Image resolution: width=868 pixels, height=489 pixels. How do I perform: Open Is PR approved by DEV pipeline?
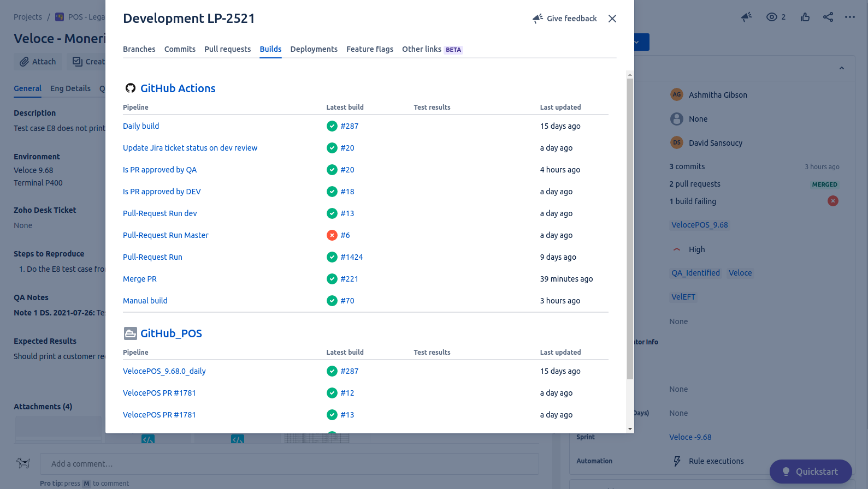(162, 192)
